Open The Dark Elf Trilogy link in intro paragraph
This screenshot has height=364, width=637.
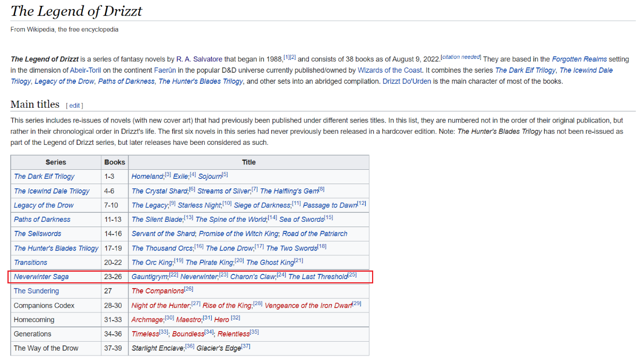point(526,70)
